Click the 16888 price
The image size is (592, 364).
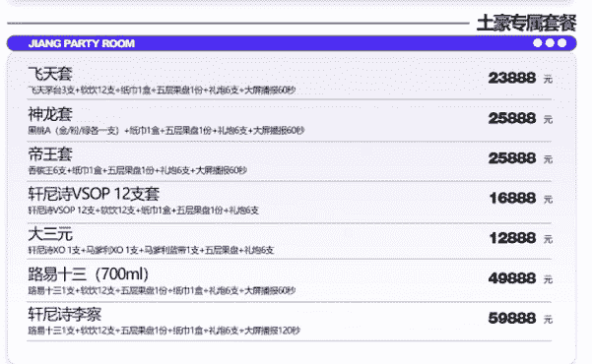pyautogui.click(x=512, y=198)
